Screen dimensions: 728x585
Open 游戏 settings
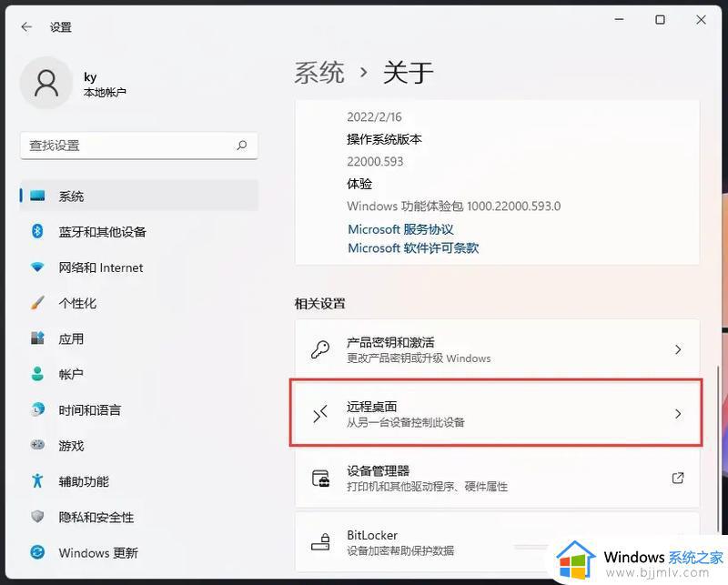[139, 445]
